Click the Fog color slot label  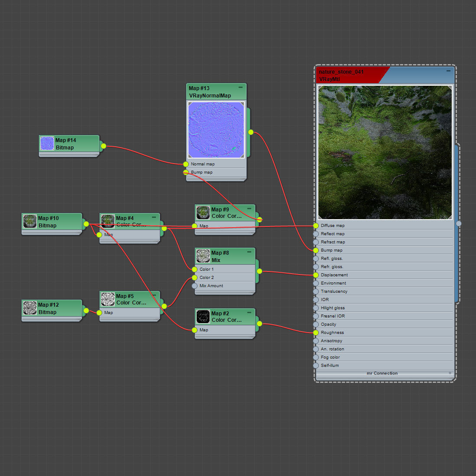click(330, 357)
